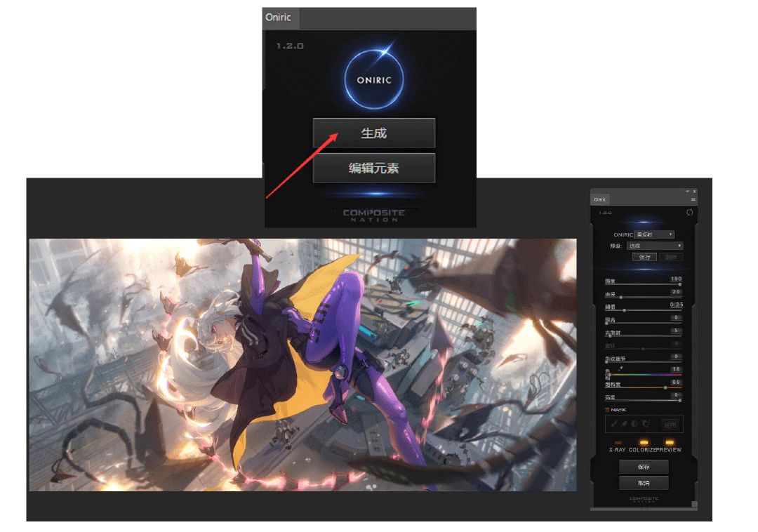
Task: Enable the MASK checkbox
Action: pyautogui.click(x=607, y=410)
